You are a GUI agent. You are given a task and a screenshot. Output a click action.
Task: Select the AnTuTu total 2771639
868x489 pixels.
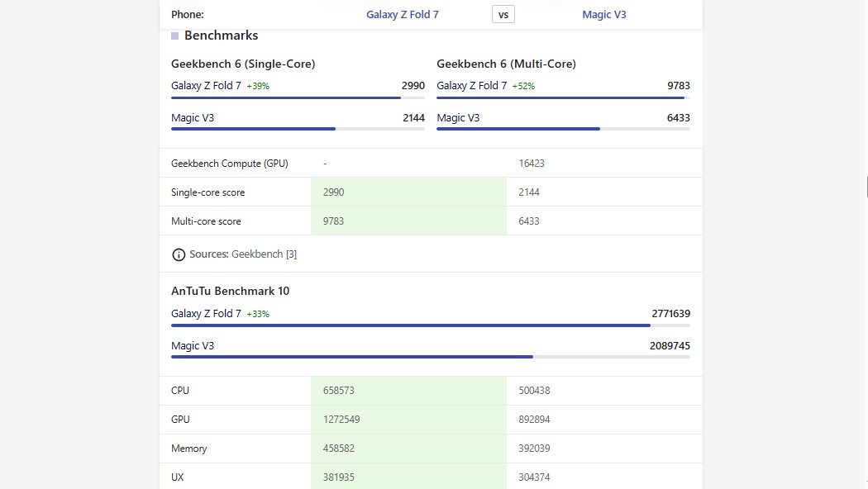click(x=671, y=314)
